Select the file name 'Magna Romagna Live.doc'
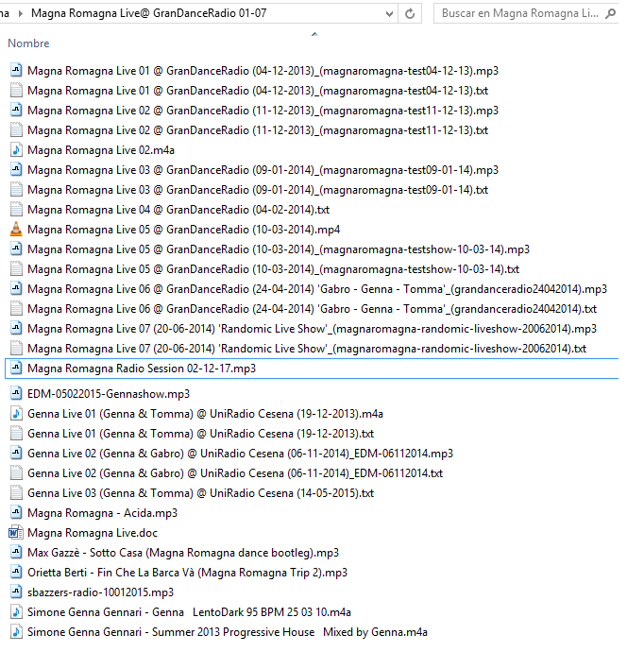This screenshot has height=652, width=644. pyautogui.click(x=93, y=533)
